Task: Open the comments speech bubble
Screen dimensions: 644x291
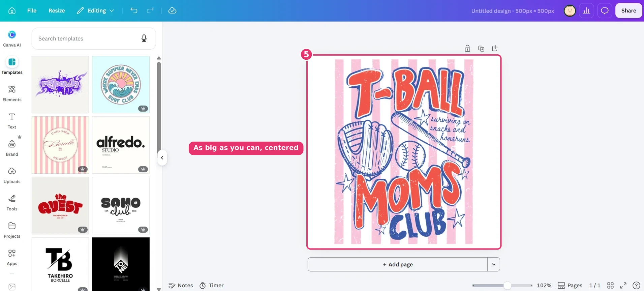Action: coord(605,11)
